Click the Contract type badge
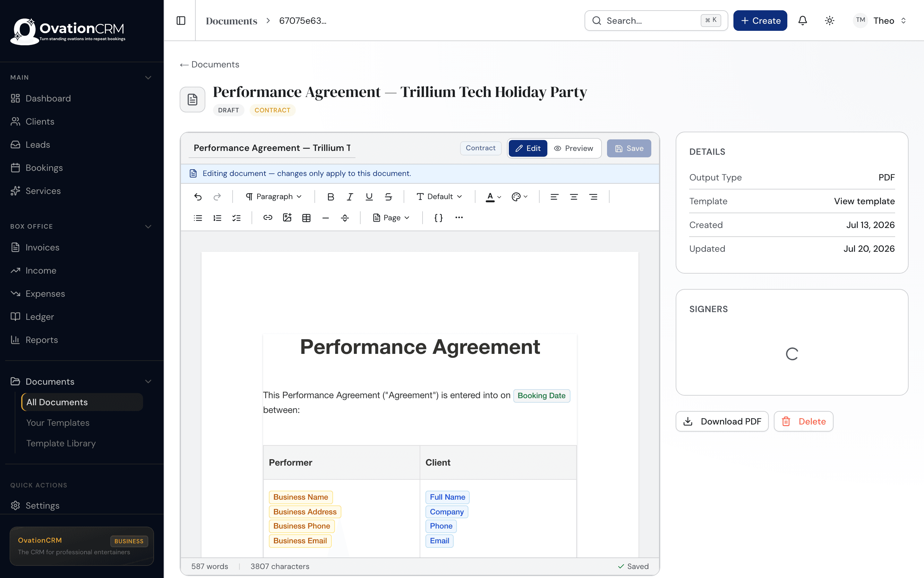The height and width of the screenshot is (578, 924). pos(480,148)
